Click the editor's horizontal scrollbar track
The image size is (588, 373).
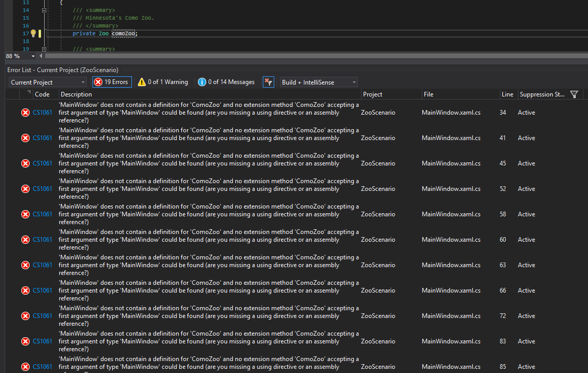pyautogui.click(x=312, y=56)
